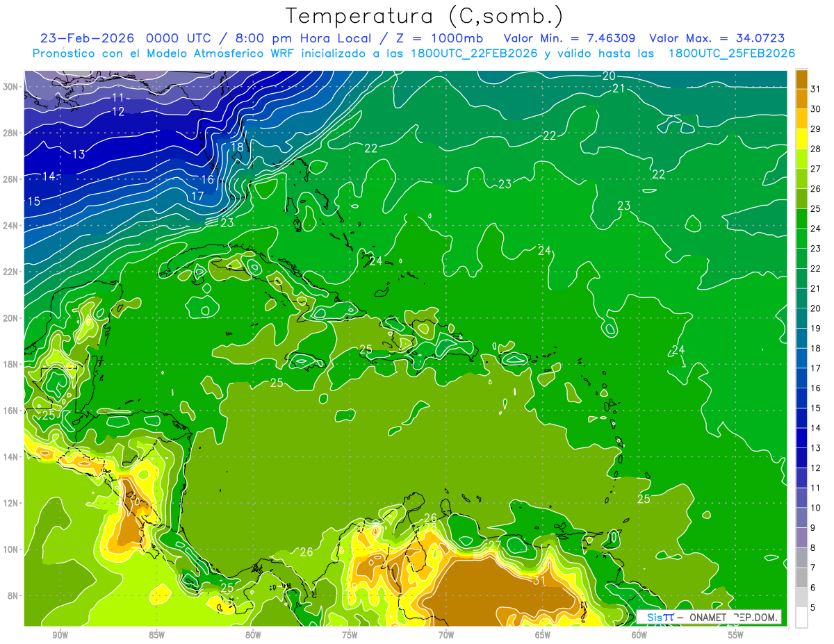This screenshot has width=834, height=644.
Task: Select the purple color scale segment between 9 and 10
Action: pos(801,518)
